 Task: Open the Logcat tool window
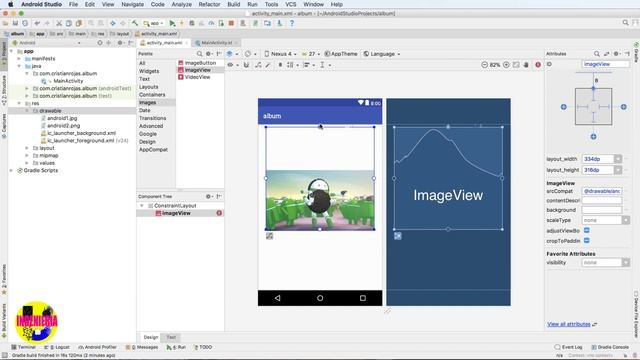[57, 347]
